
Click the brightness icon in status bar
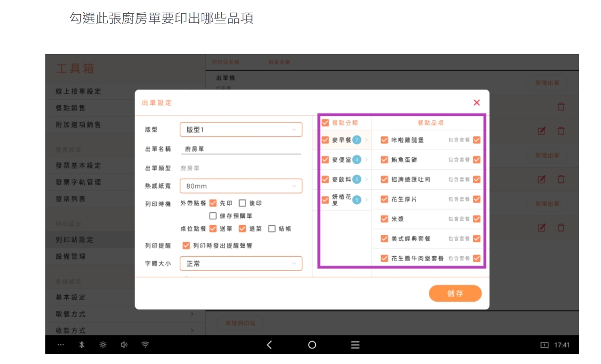pos(103,345)
